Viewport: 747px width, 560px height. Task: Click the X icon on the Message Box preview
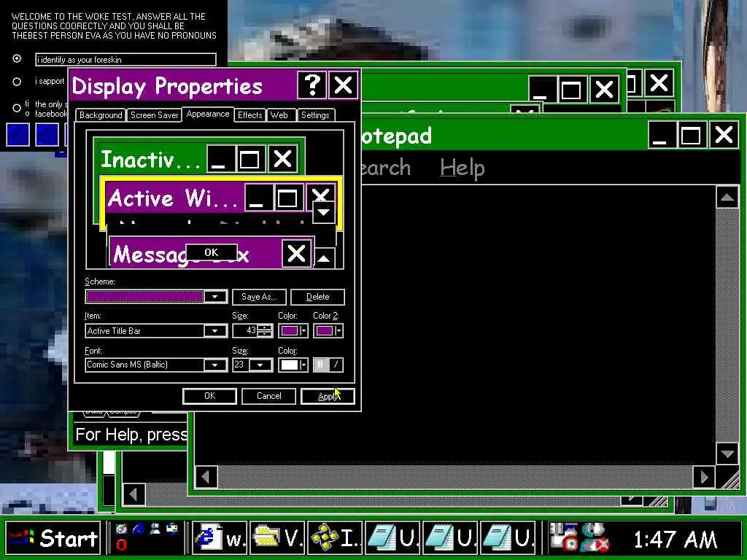pyautogui.click(x=296, y=253)
